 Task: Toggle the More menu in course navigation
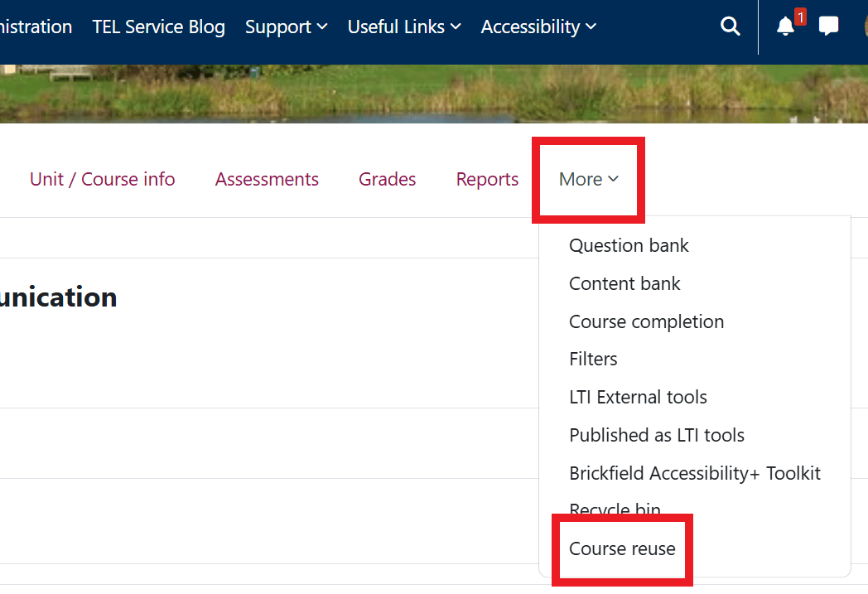coord(588,180)
